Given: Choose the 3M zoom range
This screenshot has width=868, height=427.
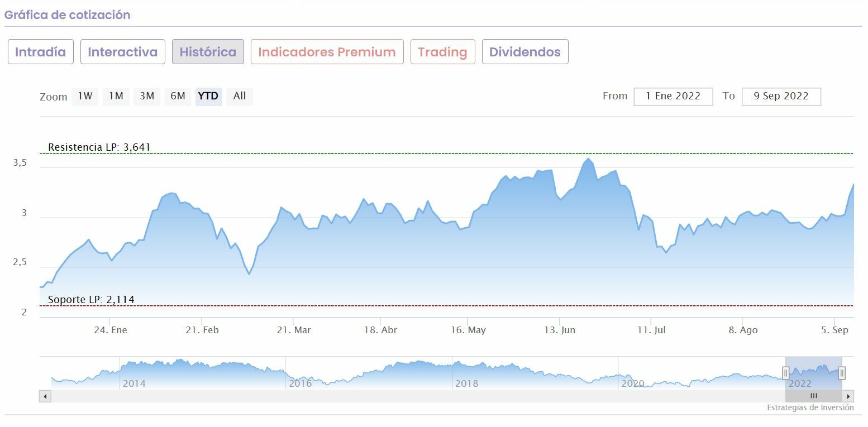Looking at the screenshot, I should pos(147,96).
